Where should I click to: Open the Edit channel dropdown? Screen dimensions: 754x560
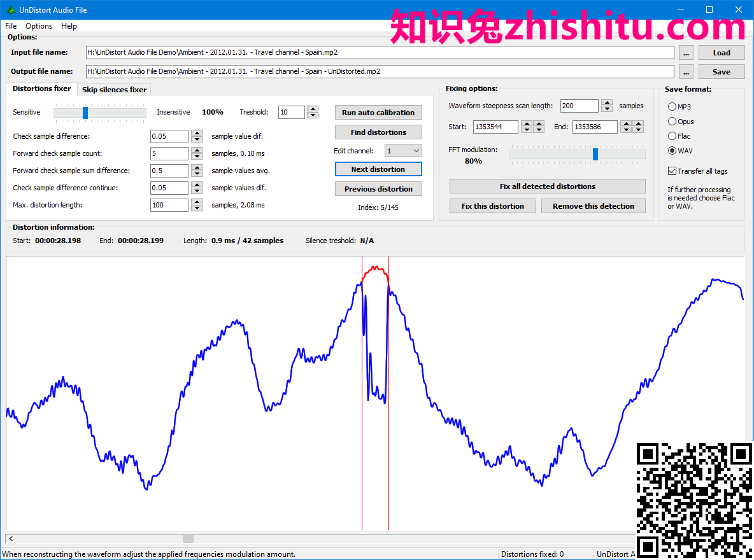(403, 151)
